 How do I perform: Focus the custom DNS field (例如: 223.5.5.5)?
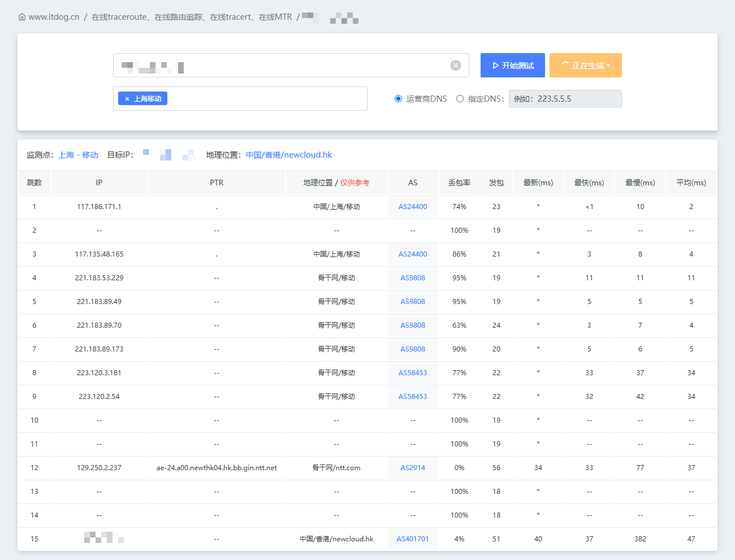[565, 99]
